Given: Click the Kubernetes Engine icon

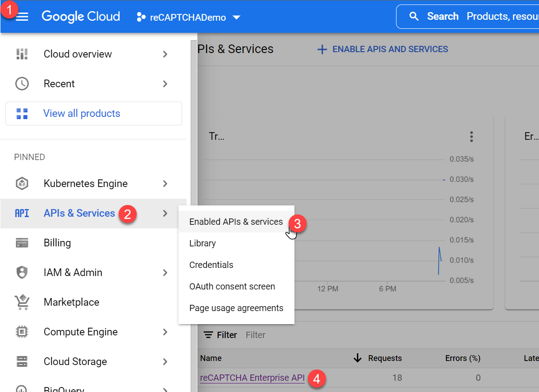Looking at the screenshot, I should click(22, 183).
